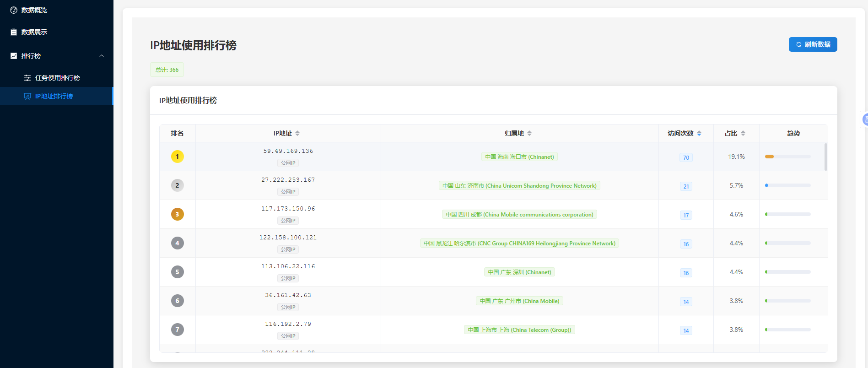Sort table by IP地址 column
Screen dimensions: 868x368
pyautogui.click(x=297, y=133)
